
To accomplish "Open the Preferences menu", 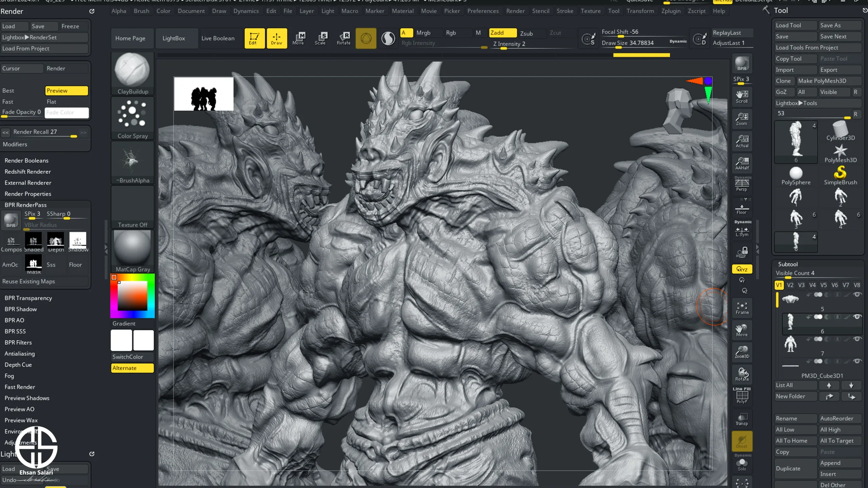I will (483, 11).
